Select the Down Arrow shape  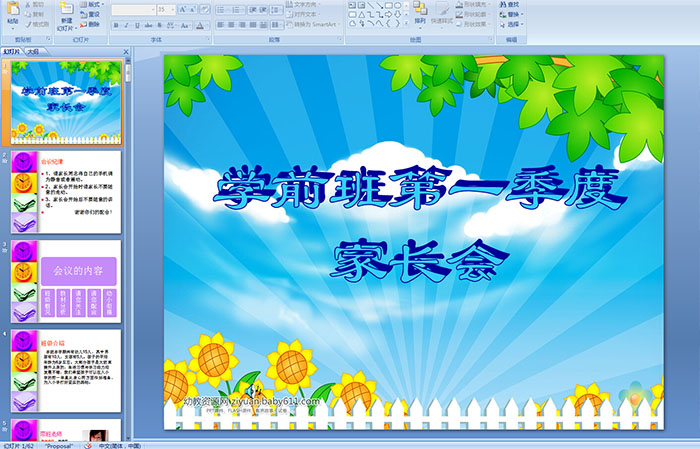point(397,15)
